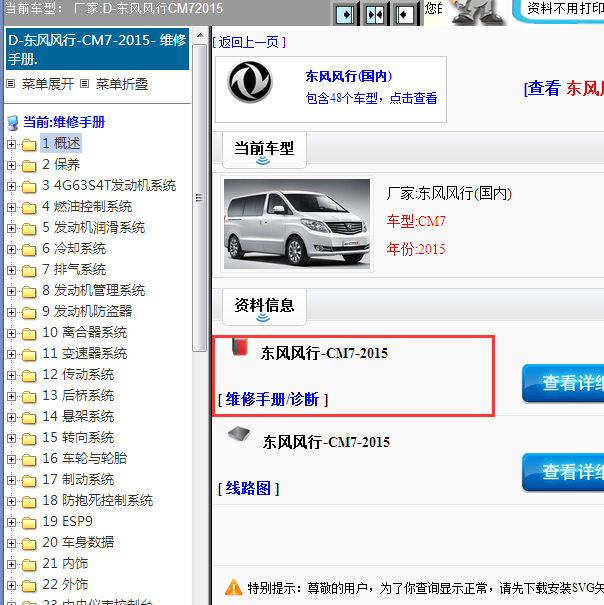Click the folder icon of 12 传动系统
The height and width of the screenshot is (605, 604).
(29, 376)
